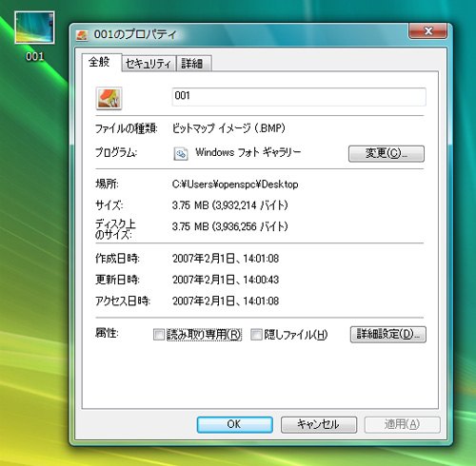Tick the 隠しファイル(H) checkbox

[256, 335]
